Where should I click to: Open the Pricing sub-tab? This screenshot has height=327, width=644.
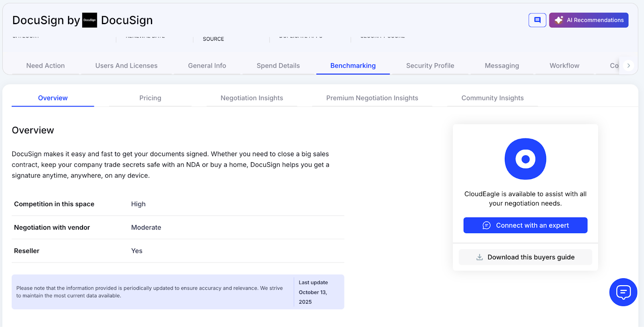coord(150,98)
